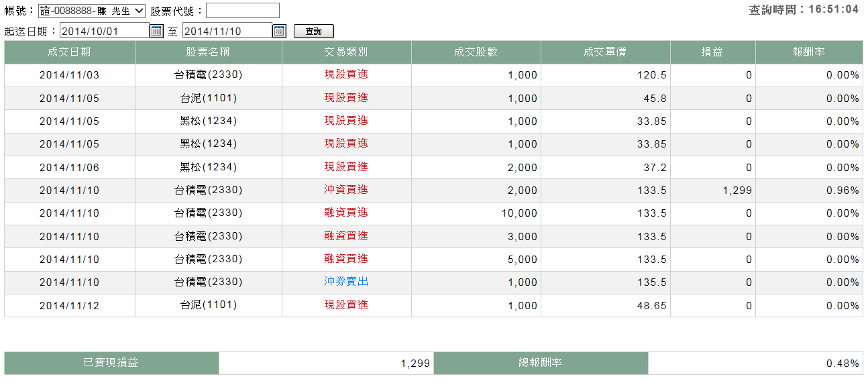Open the start date calendar picker icon

tap(156, 31)
